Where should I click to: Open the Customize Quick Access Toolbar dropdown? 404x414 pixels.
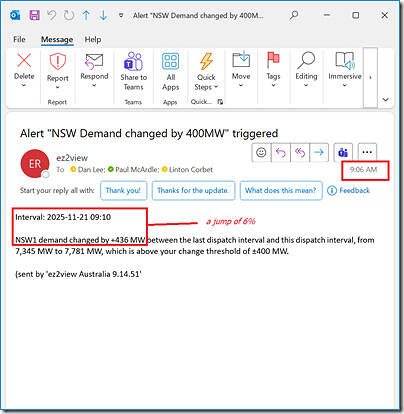pos(121,15)
